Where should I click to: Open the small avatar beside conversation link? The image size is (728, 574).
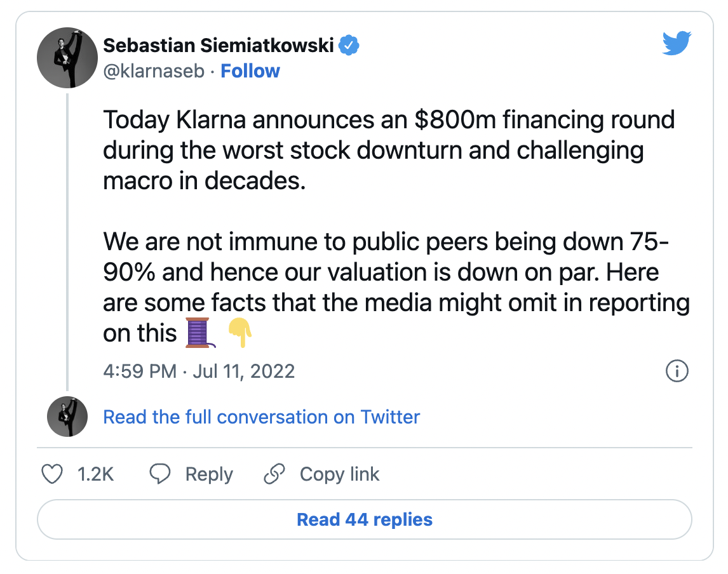(x=67, y=417)
